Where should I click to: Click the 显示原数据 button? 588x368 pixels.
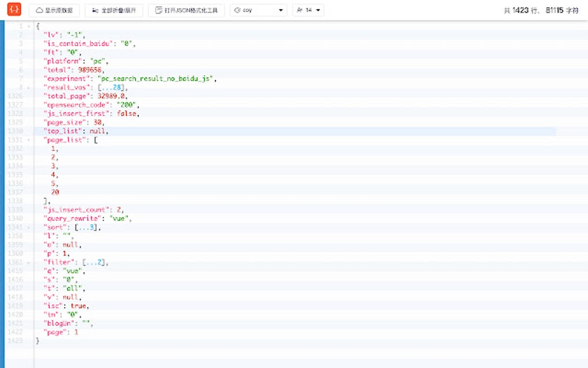click(x=54, y=9)
